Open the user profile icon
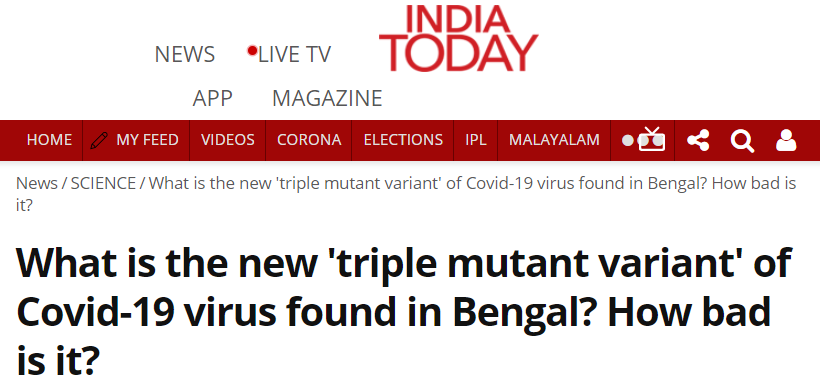The width and height of the screenshot is (820, 381). (x=786, y=140)
